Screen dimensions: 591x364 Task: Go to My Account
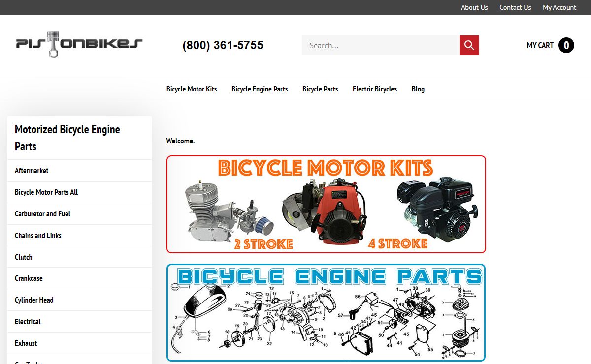click(559, 7)
